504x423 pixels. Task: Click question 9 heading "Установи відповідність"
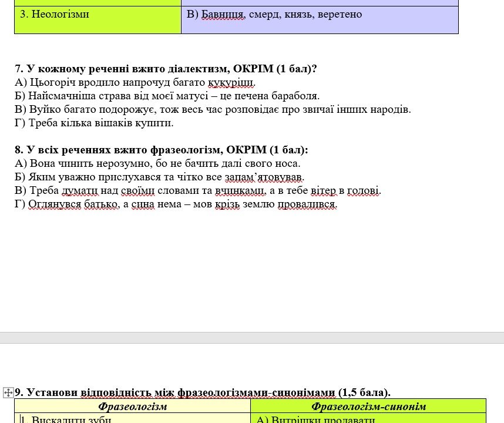[x=203, y=392]
